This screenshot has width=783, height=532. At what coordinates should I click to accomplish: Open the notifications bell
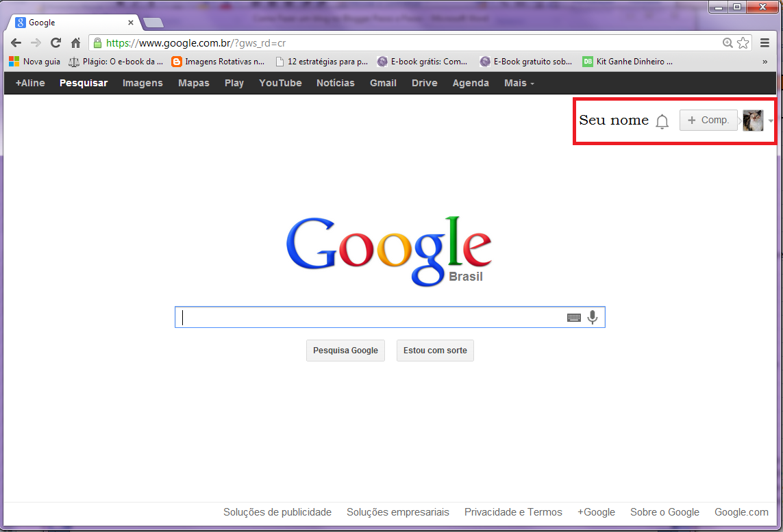(x=662, y=121)
